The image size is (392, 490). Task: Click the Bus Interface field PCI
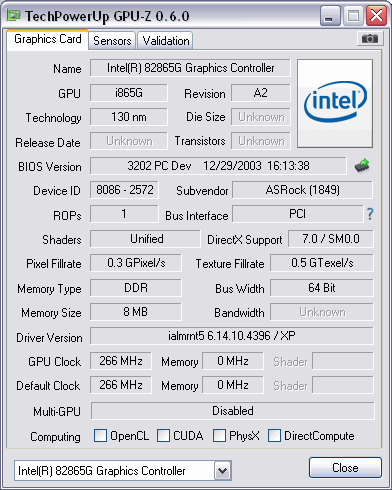pyautogui.click(x=298, y=214)
